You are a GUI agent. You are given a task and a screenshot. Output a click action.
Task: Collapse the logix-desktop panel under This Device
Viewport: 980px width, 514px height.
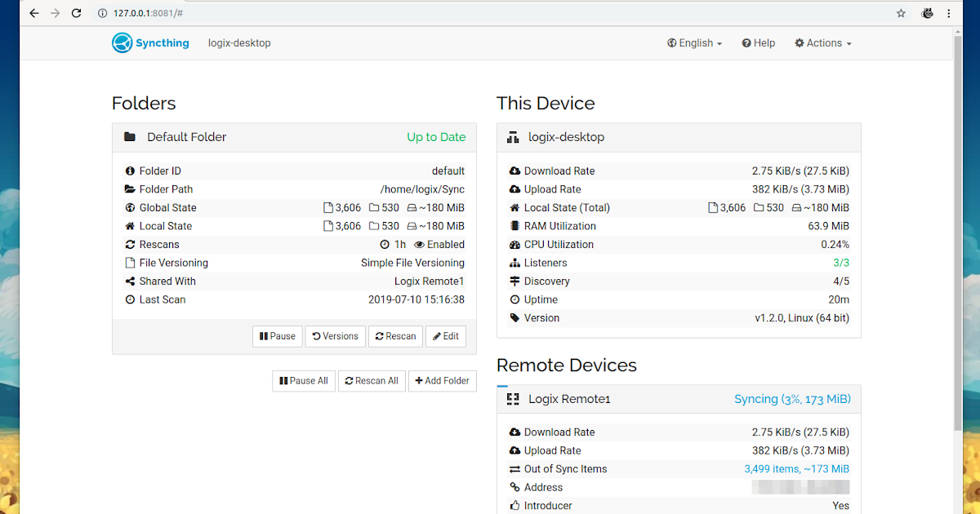click(679, 137)
